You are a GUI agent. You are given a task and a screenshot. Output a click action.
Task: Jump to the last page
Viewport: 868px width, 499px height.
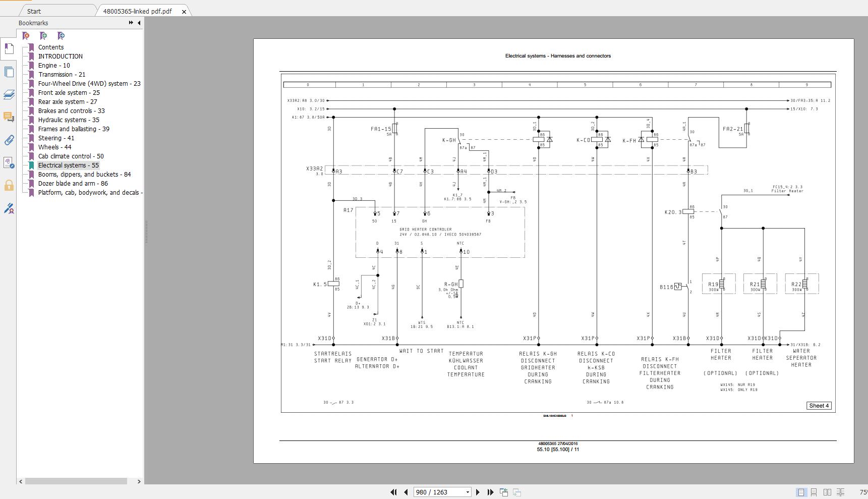click(489, 492)
